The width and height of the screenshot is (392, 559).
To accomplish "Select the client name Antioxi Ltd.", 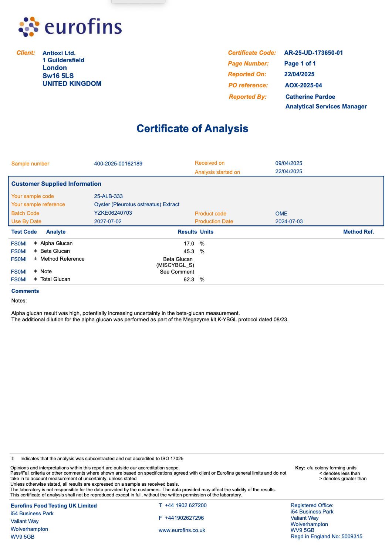I will click(x=59, y=53).
